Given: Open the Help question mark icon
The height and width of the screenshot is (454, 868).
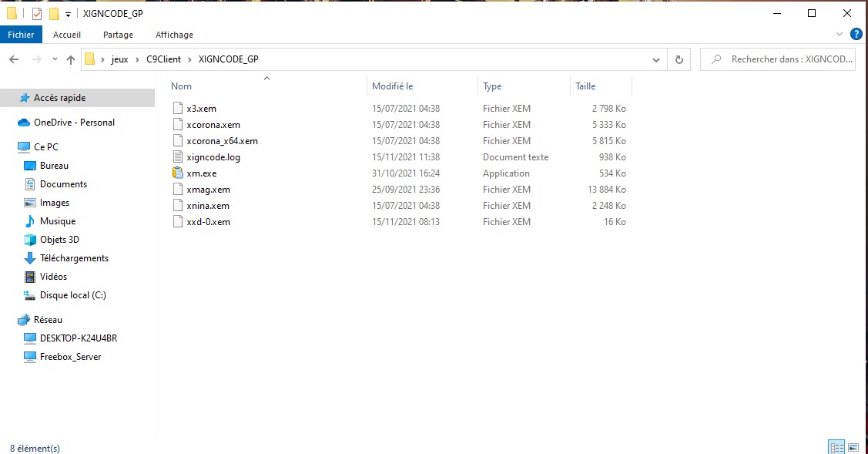Looking at the screenshot, I should [x=856, y=35].
